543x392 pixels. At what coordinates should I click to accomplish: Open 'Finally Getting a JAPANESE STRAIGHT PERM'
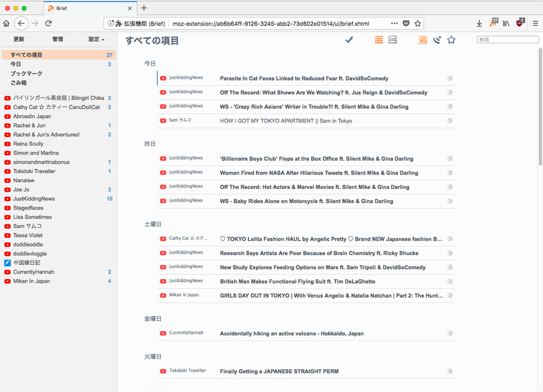click(x=279, y=371)
